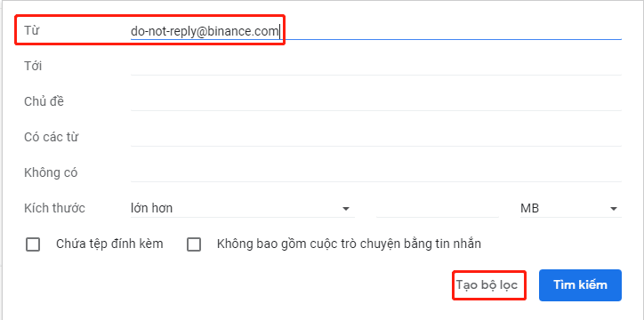Click the Tạo bộ lọc button
The image size is (644, 320).
point(487,285)
